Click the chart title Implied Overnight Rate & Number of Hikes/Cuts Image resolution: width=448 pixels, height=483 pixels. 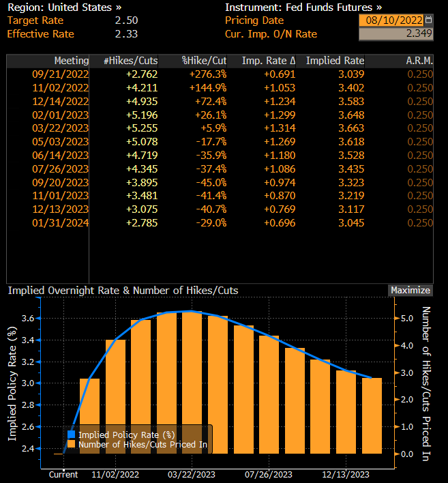click(123, 291)
